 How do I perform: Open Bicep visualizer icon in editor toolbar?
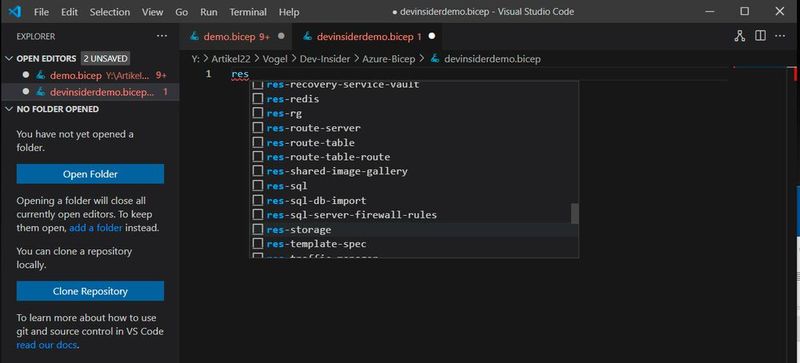tap(740, 36)
